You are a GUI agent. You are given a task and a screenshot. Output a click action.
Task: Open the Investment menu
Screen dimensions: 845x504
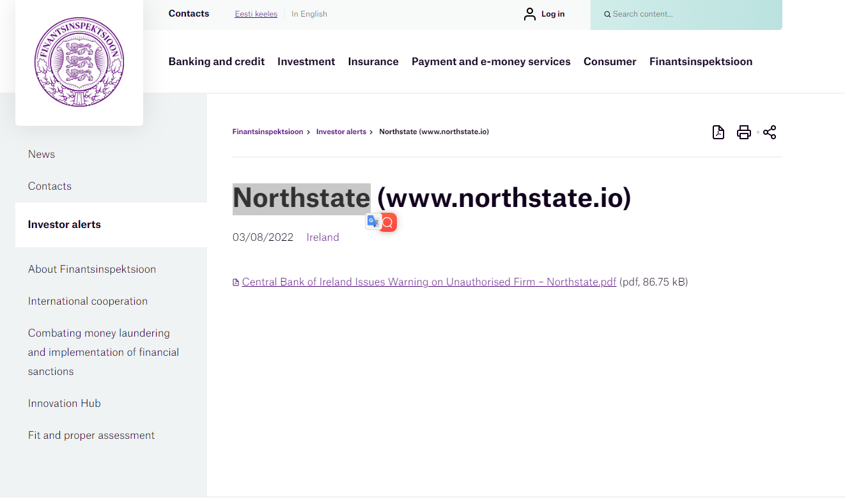(306, 61)
